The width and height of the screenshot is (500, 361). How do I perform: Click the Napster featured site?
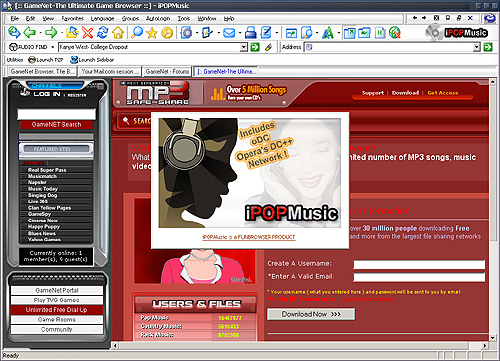point(37,182)
